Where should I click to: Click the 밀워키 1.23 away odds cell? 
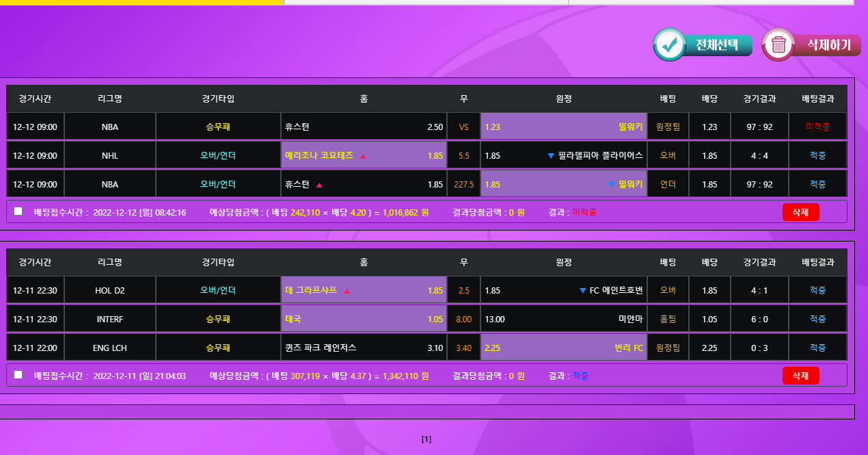pos(563,127)
